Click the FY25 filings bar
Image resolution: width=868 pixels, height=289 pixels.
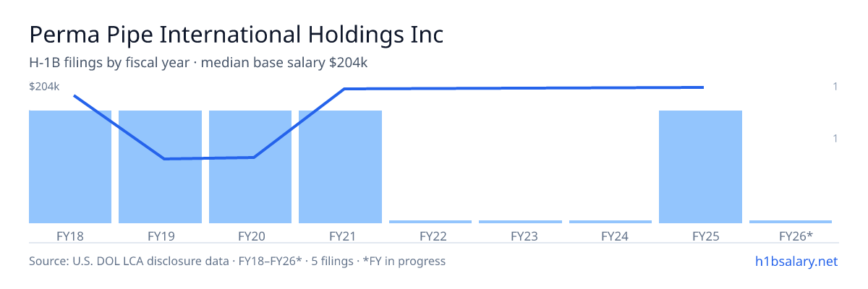click(x=701, y=167)
